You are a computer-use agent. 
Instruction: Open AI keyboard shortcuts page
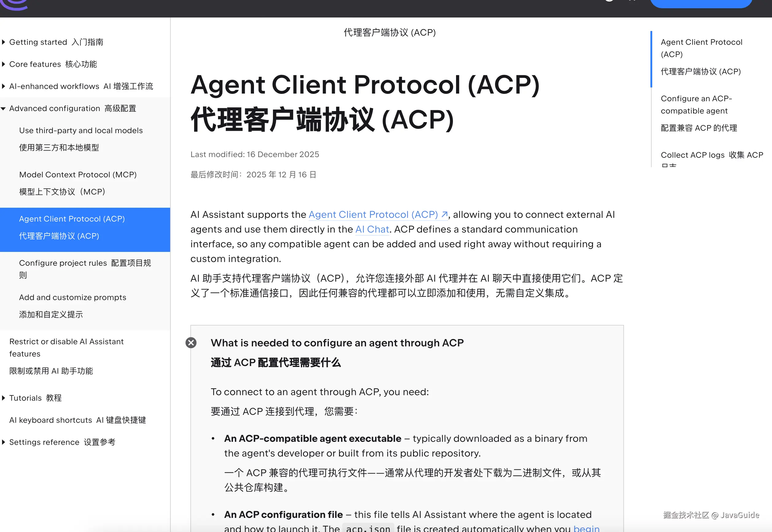(x=50, y=420)
